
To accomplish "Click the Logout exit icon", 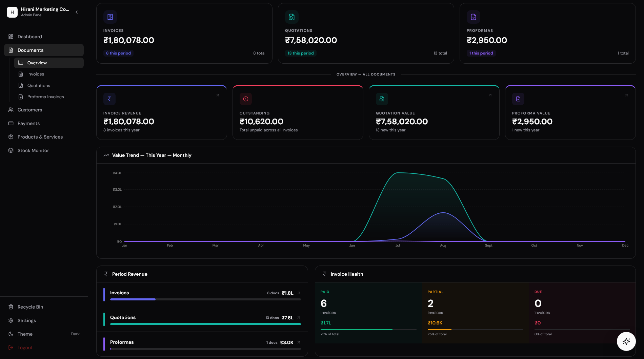I will [x=11, y=347].
